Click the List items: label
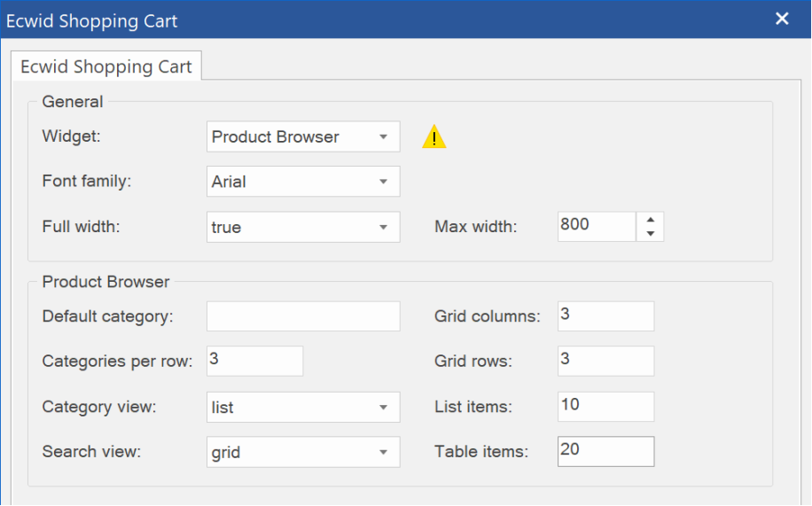Image resolution: width=812 pixels, height=506 pixels. (472, 407)
